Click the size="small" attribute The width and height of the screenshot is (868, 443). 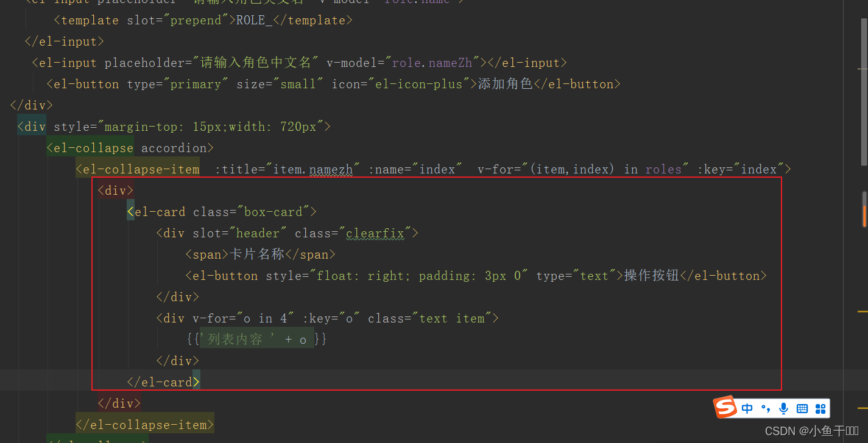click(x=280, y=84)
